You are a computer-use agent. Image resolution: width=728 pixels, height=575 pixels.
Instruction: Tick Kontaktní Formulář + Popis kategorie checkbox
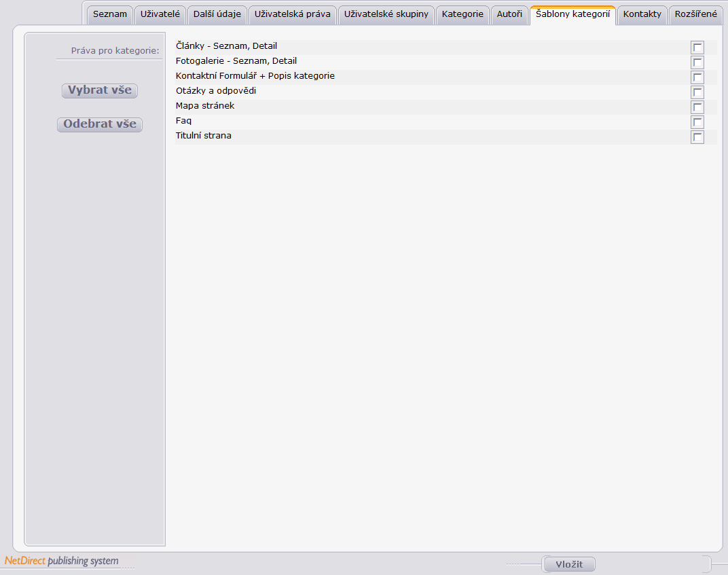[697, 77]
